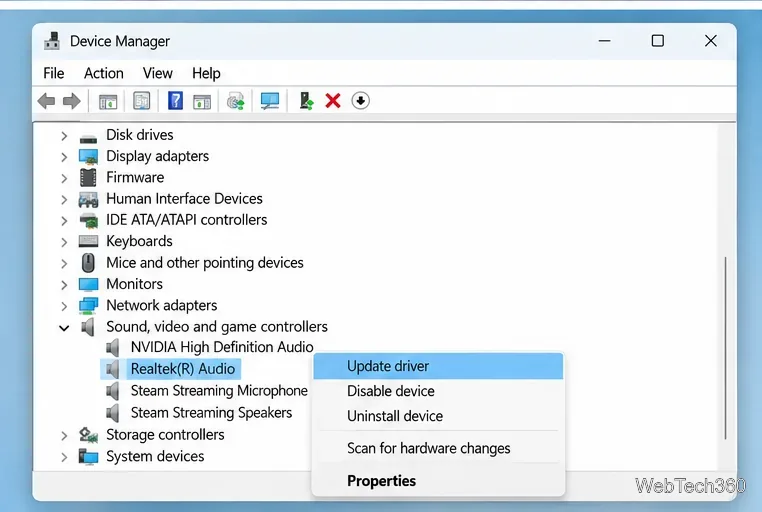762x512 pixels.
Task: Select the Human Interface Devices icon
Action: click(88, 199)
